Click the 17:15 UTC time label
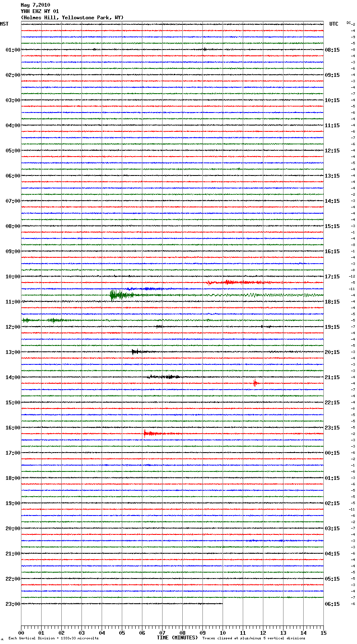357x644 pixels. 332,277
